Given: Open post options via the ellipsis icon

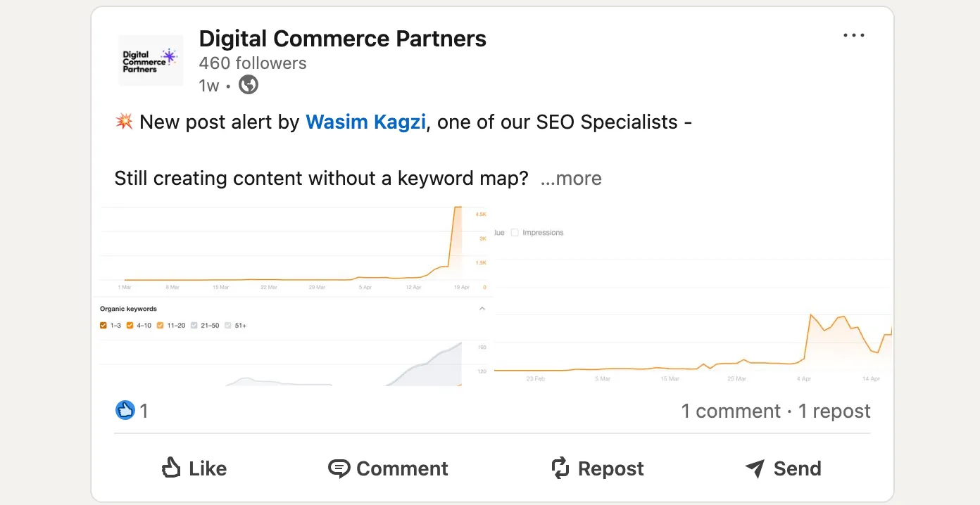Looking at the screenshot, I should pos(853,34).
